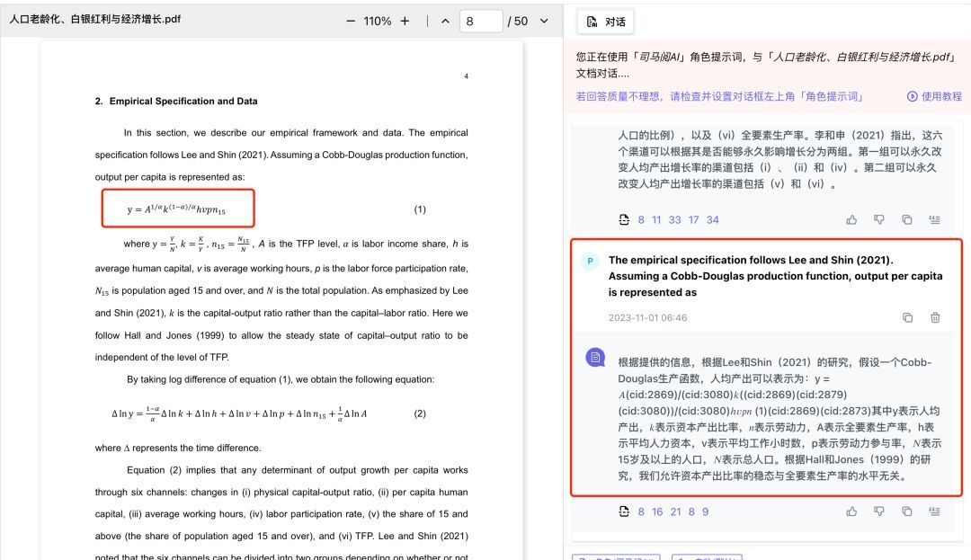971x560 pixels.
Task: Jump to cited page 9 in second answer
Action: tap(706, 511)
